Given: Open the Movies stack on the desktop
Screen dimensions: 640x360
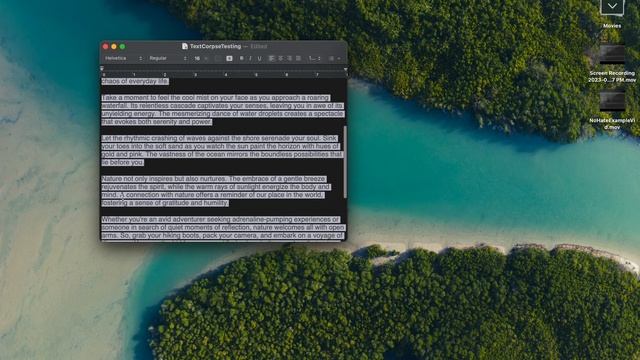Looking at the screenshot, I should [x=612, y=14].
